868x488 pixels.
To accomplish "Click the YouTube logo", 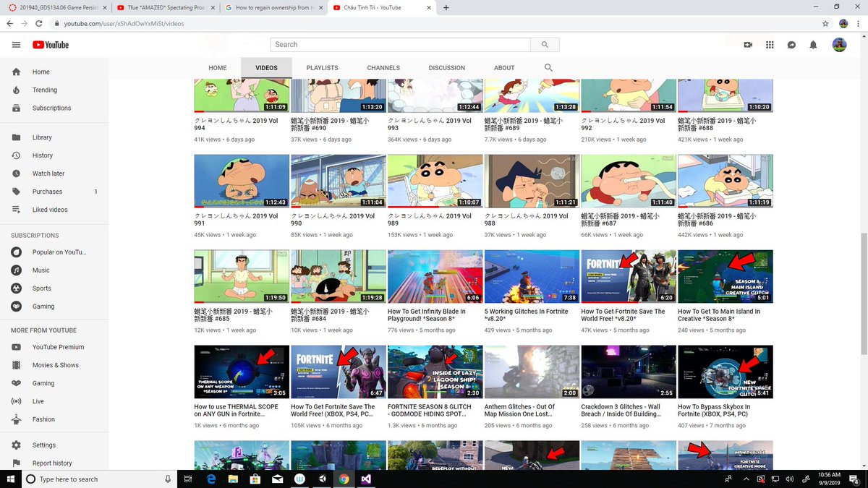I will 51,45.
